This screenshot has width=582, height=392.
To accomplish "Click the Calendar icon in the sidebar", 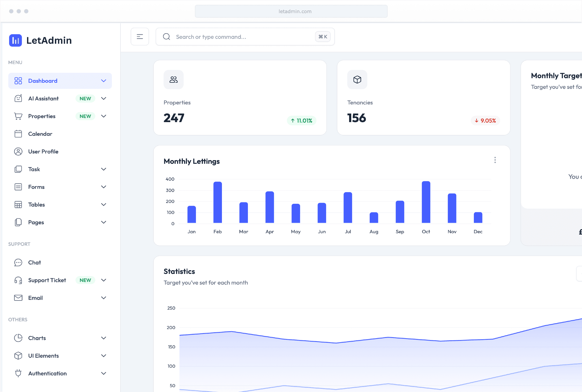I will (18, 134).
